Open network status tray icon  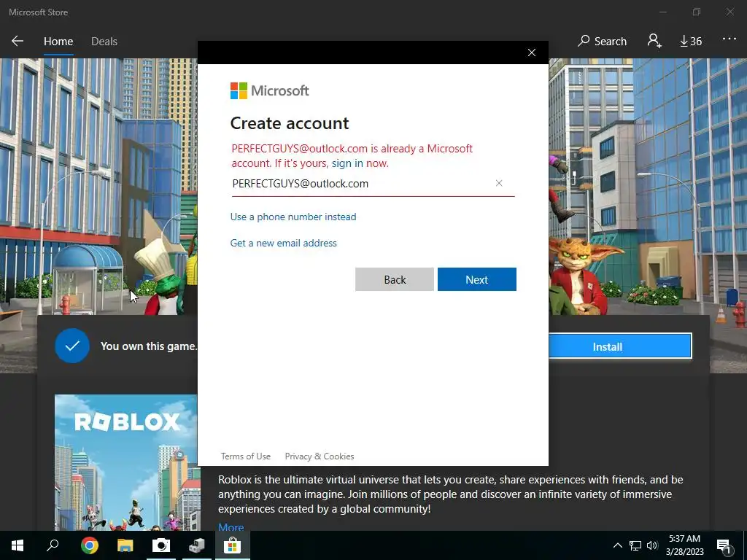pos(635,545)
